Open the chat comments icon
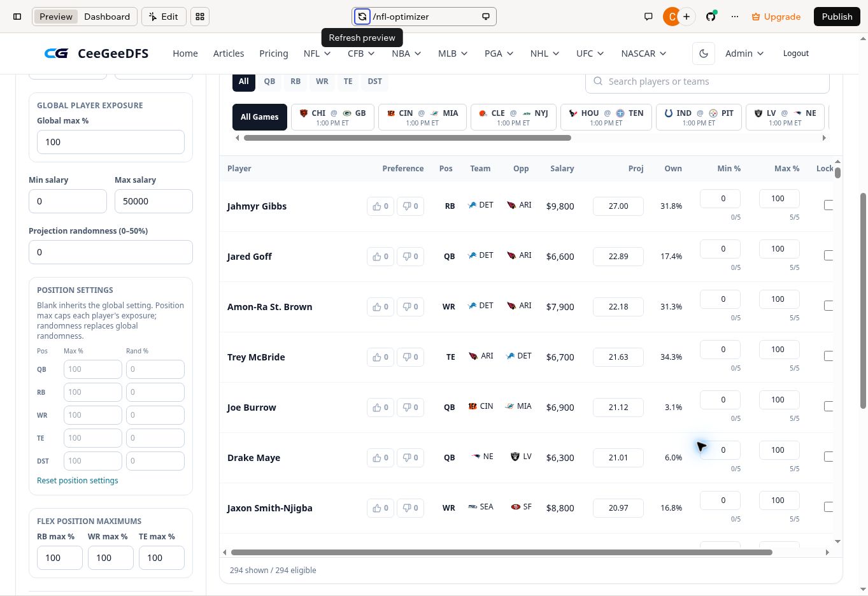 [648, 17]
